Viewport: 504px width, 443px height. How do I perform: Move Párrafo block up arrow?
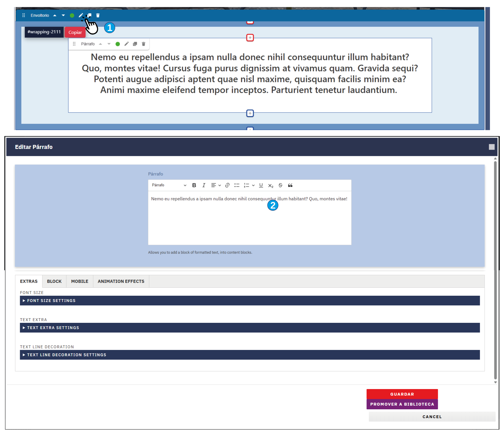[101, 44]
